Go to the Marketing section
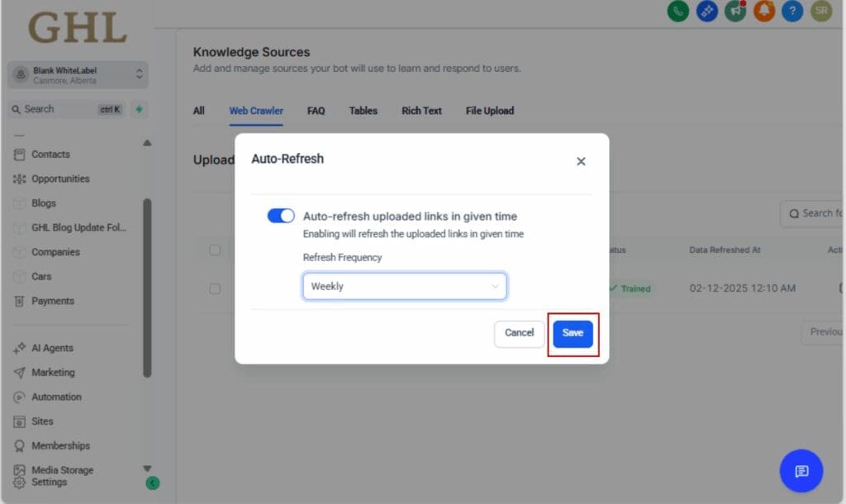 point(55,372)
